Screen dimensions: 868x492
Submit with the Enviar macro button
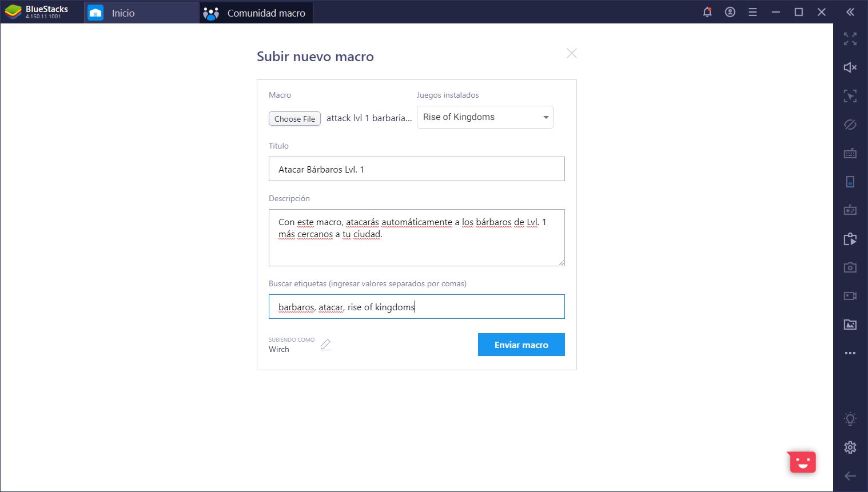point(521,345)
